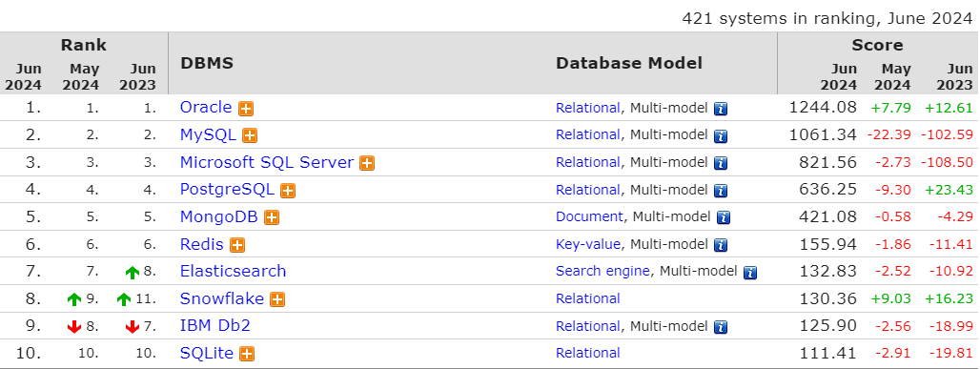This screenshot has width=980, height=369.
Task: Follow the Microsoft SQL Server link
Action: pos(267,162)
